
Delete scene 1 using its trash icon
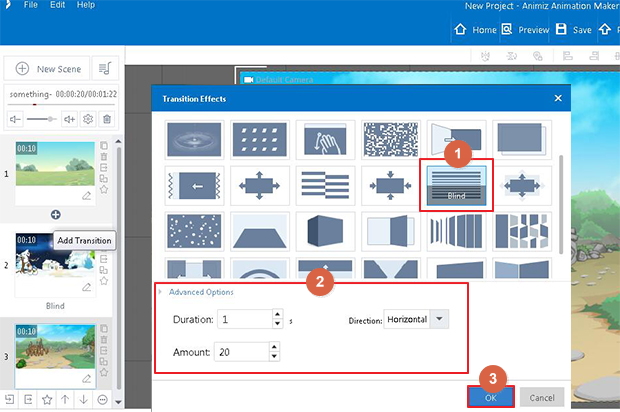[104, 157]
